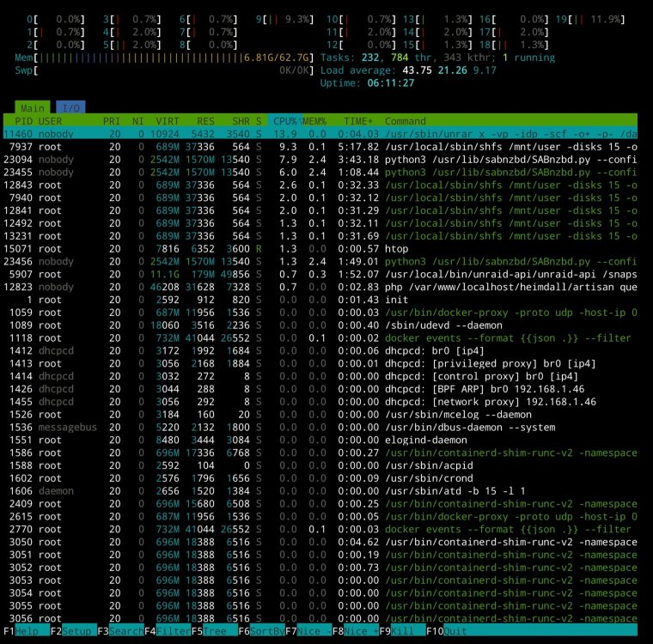Select the shfs thread with PID 12843
Image resolution: width=653 pixels, height=644 pixels.
(x=320, y=185)
